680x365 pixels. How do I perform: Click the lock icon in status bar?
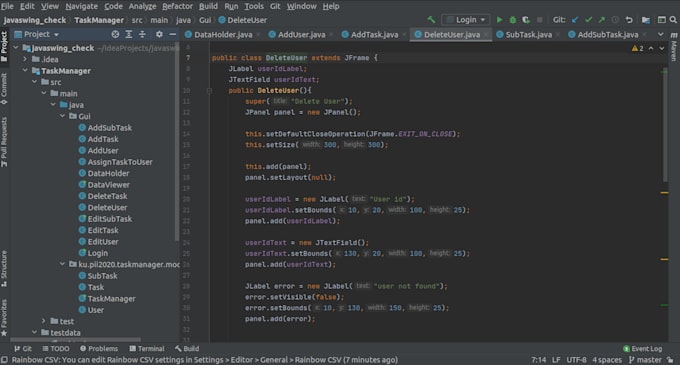(x=670, y=360)
